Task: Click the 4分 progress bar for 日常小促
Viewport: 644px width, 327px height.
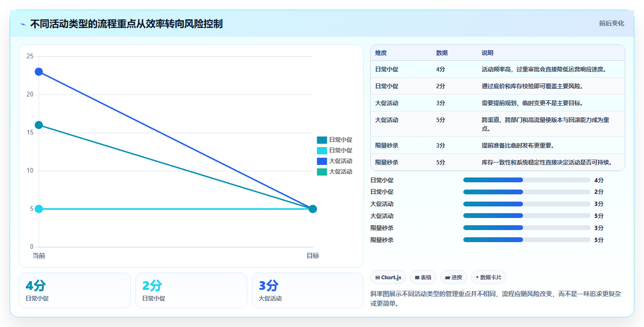Action: (x=527, y=180)
